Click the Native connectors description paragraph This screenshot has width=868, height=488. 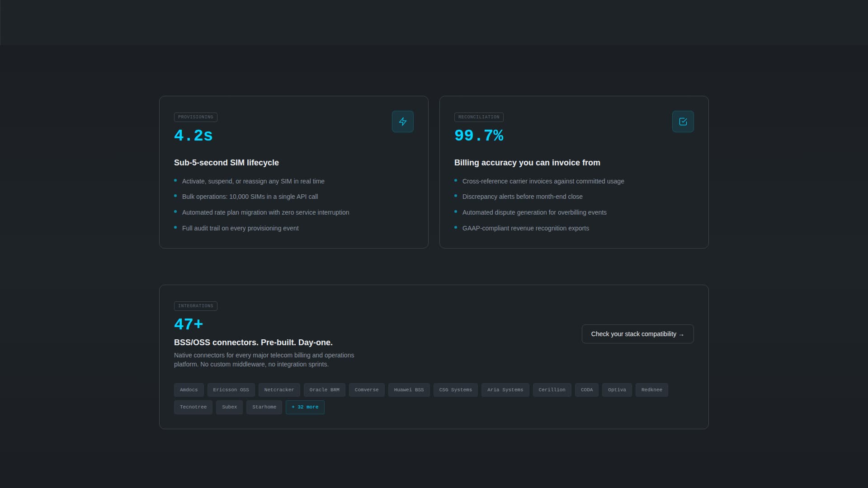[x=264, y=360]
